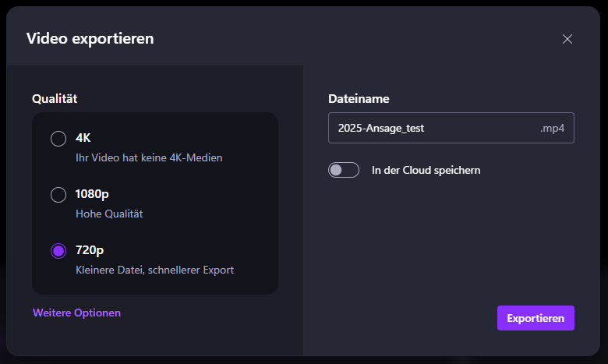Viewport: 608px width, 364px height.
Task: Close the Video exportieren dialog
Action: click(567, 39)
